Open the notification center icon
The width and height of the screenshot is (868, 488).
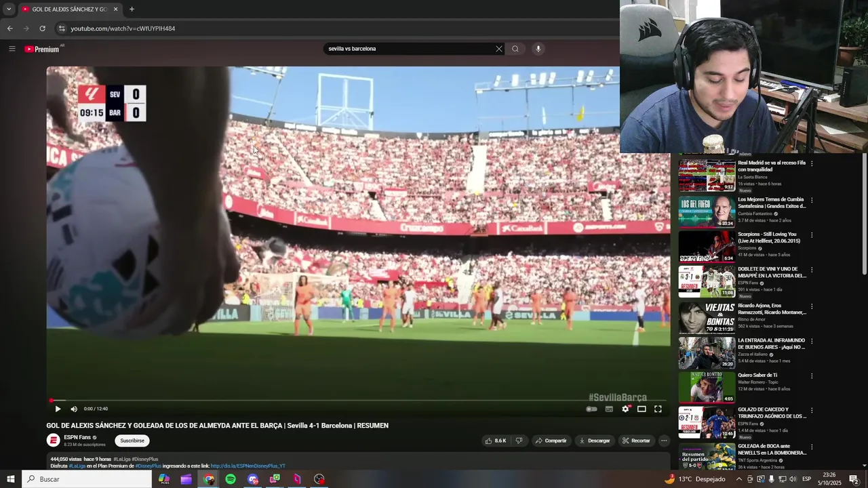(854, 479)
